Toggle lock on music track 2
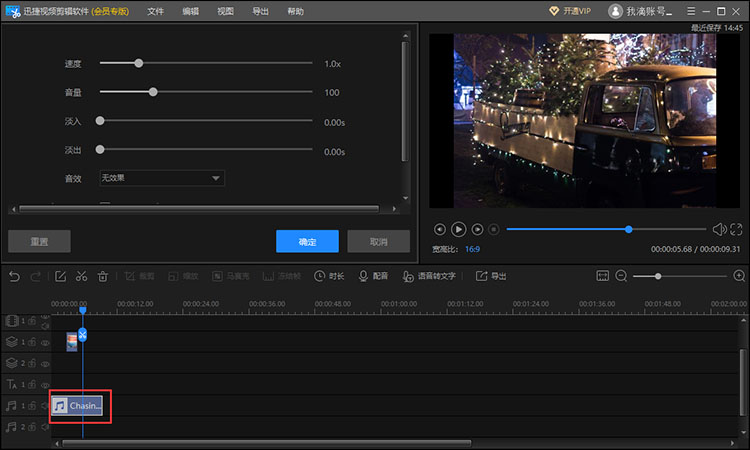The height and width of the screenshot is (450, 750). [x=33, y=427]
